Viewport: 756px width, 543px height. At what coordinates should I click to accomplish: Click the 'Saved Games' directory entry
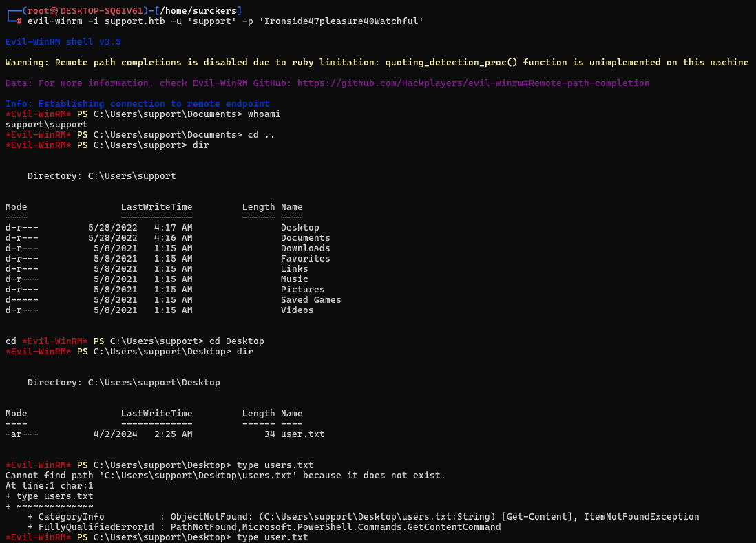311,299
